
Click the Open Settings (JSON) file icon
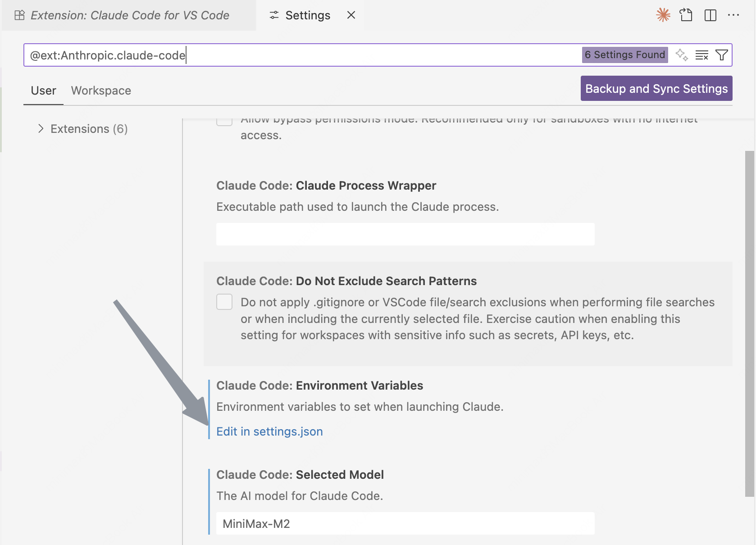tap(686, 15)
